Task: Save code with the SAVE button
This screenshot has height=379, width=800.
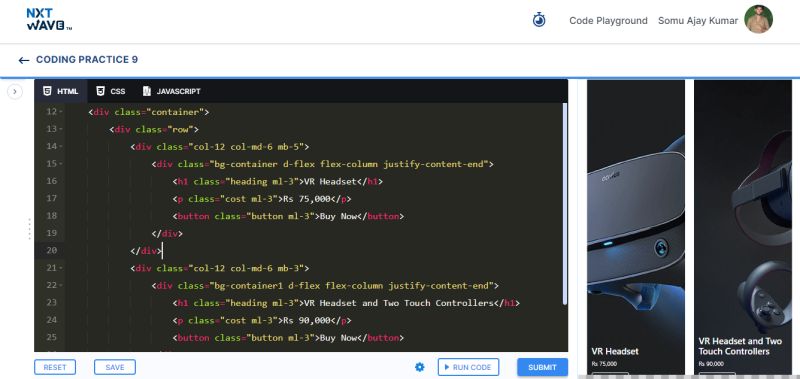Action: [x=115, y=367]
